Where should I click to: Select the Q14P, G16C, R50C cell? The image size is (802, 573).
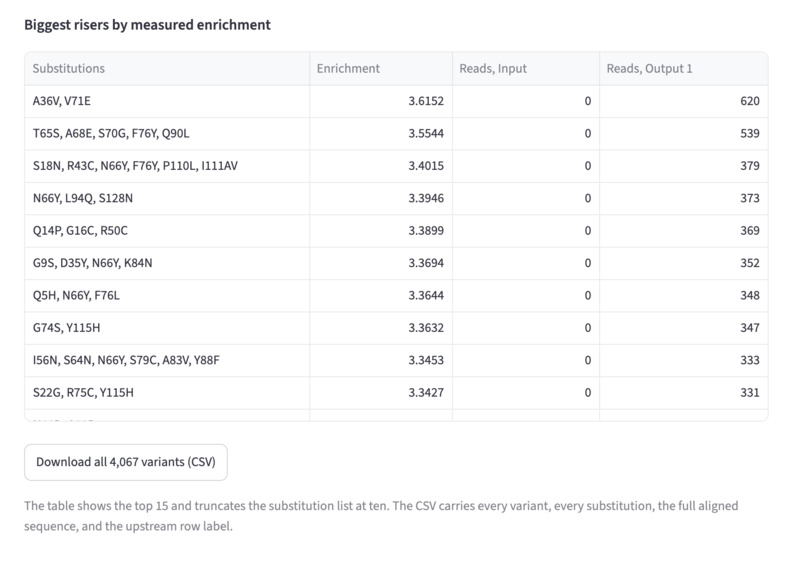pos(167,231)
